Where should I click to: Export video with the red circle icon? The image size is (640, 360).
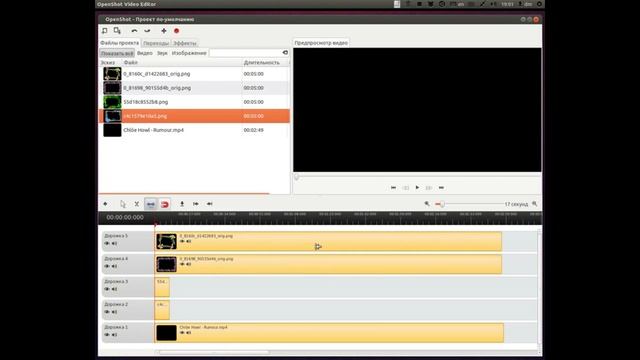(176, 31)
